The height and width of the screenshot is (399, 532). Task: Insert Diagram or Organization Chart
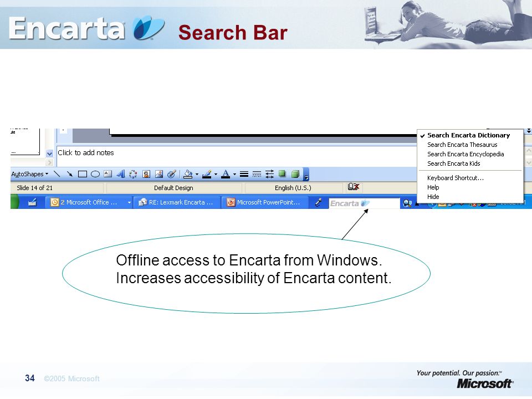tap(133, 174)
